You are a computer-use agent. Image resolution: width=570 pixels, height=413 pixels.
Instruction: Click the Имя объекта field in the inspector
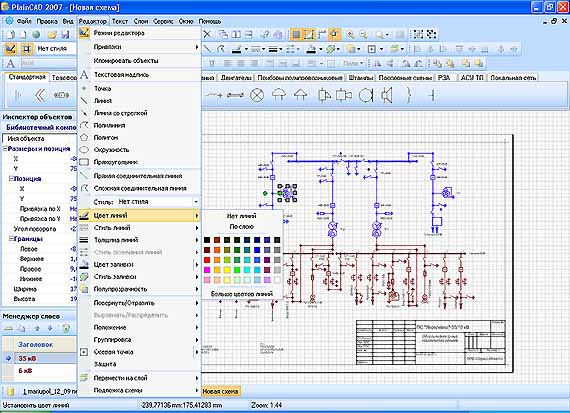[x=39, y=139]
